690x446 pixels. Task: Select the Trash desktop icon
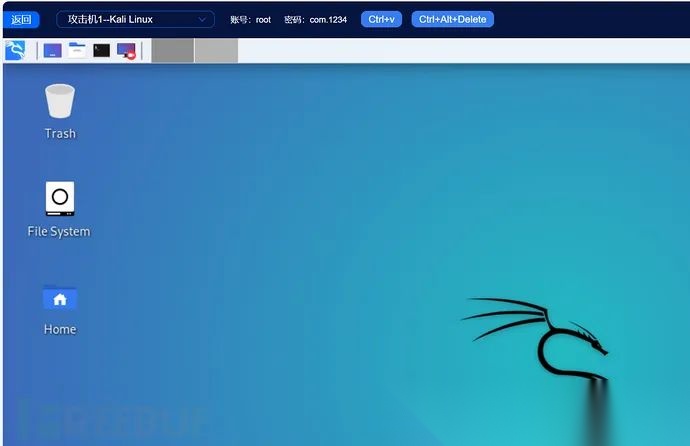tap(60, 101)
